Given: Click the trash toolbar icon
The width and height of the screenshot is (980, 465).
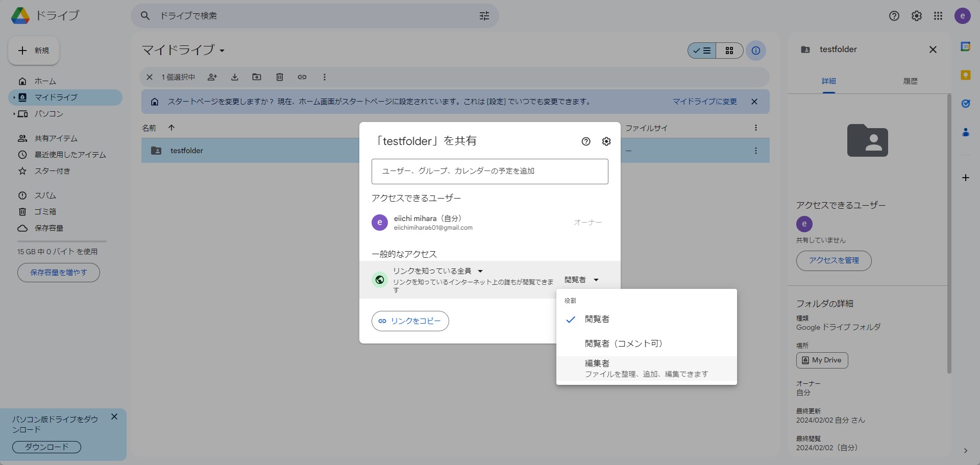Looking at the screenshot, I should (280, 77).
